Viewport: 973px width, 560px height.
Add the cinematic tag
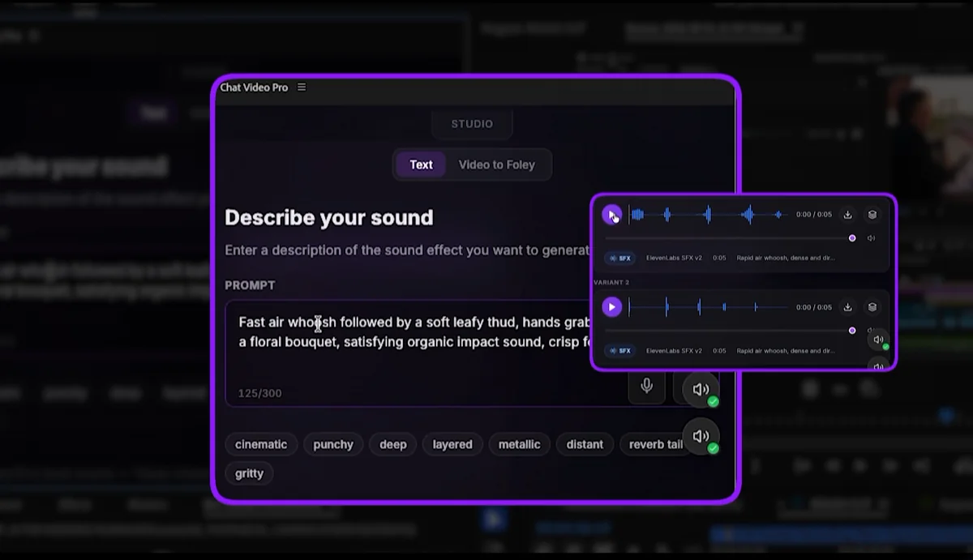tap(261, 444)
